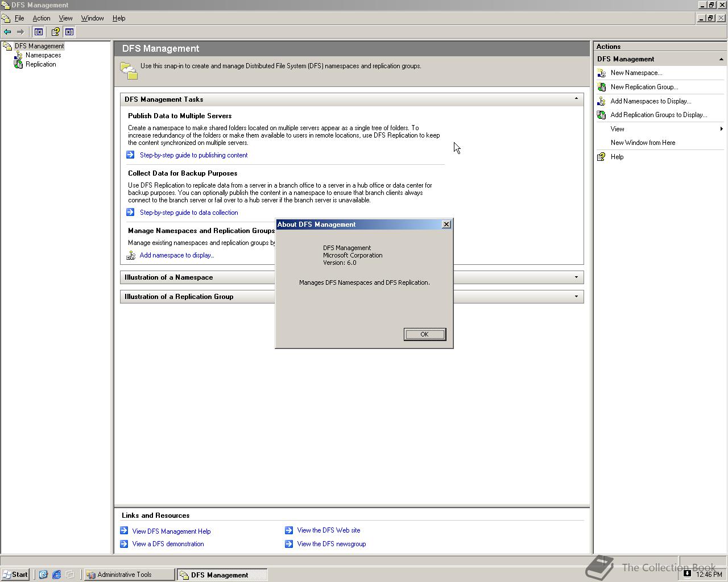Screen dimensions: 728x582
Task: Open View the DFS newsgroup link
Action: pos(331,544)
